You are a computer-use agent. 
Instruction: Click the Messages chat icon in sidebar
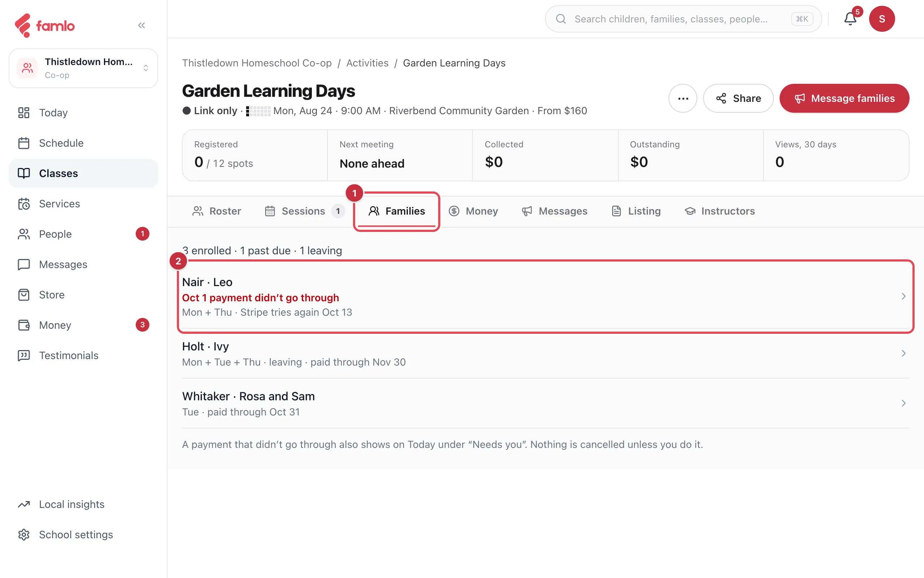(24, 264)
